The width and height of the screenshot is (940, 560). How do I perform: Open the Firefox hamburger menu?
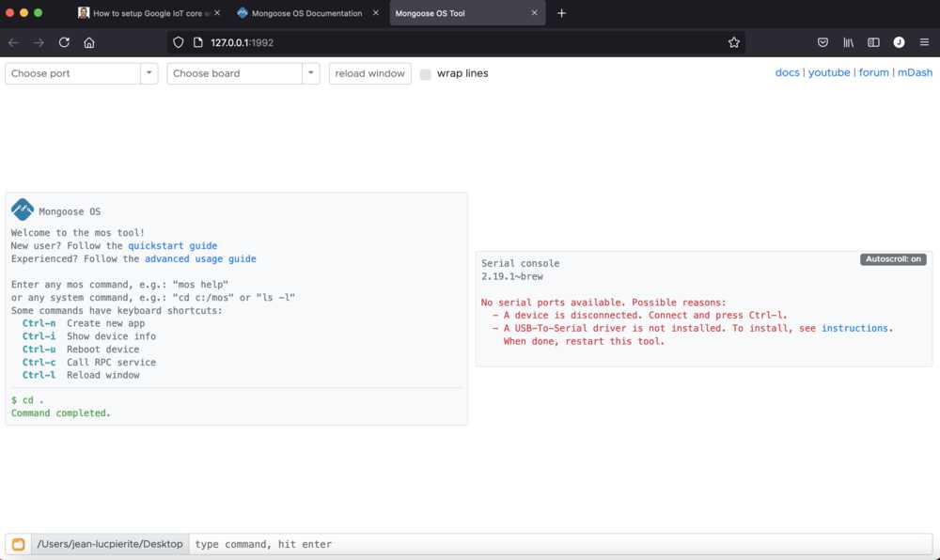point(924,42)
